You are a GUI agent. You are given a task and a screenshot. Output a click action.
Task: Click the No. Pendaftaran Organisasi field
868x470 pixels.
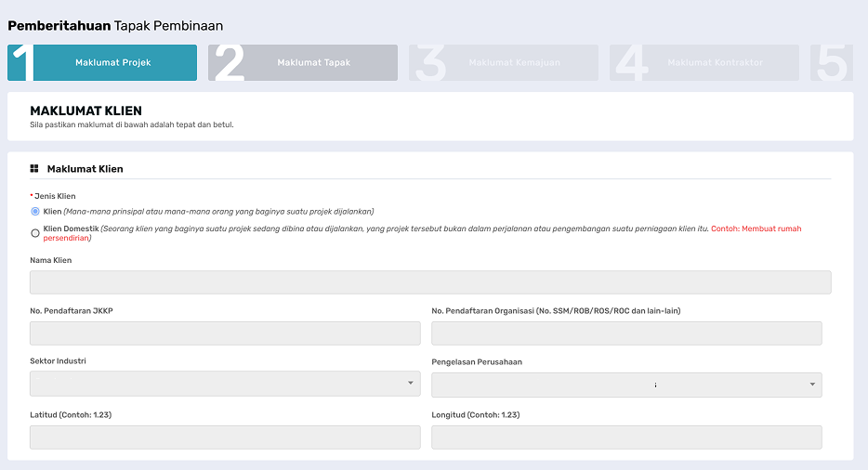(x=626, y=333)
